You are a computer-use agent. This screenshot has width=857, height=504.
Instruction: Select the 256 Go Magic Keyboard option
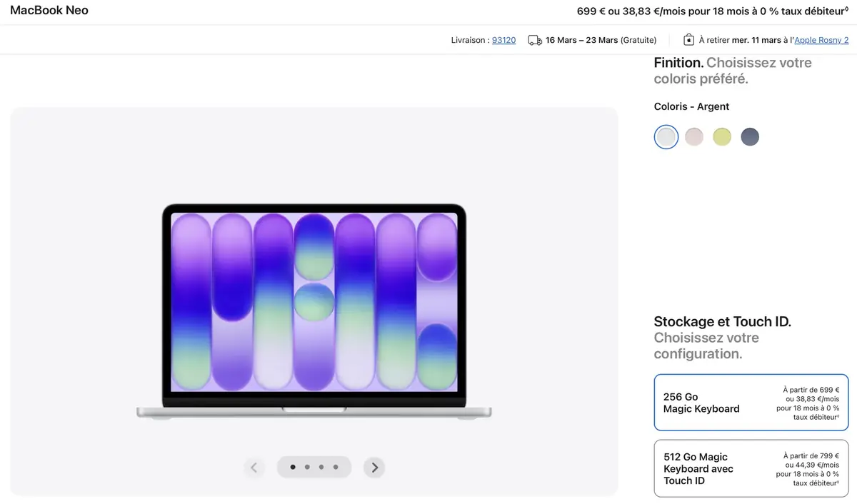[x=751, y=403]
